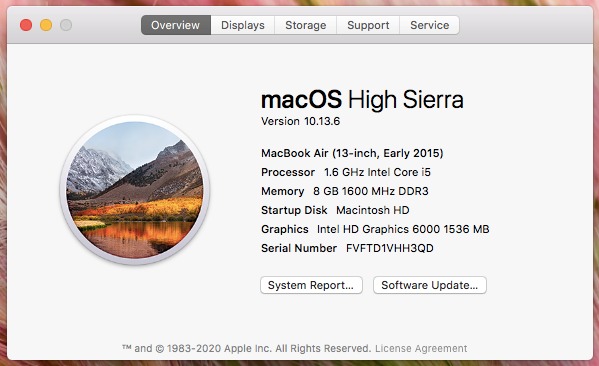Viewport: 599px width, 366px height.
Task: Minimize the window with yellow button
Action: tap(46, 25)
